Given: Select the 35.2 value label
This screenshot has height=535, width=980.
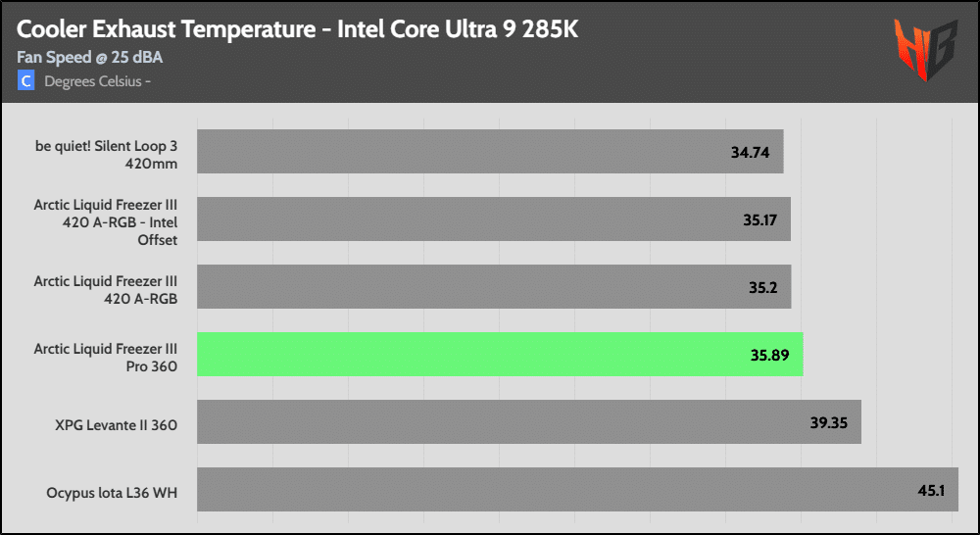Looking at the screenshot, I should coord(763,288).
